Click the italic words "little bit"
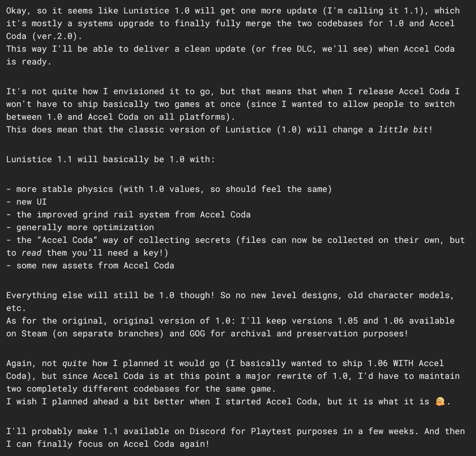Viewport: 476px width, 456px height. pyautogui.click(x=403, y=130)
